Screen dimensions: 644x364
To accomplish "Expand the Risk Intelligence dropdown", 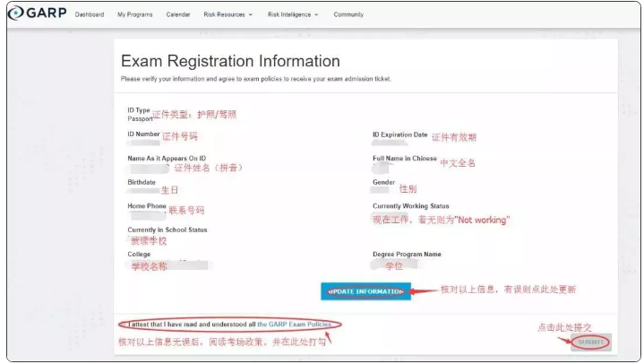I will 293,14.
